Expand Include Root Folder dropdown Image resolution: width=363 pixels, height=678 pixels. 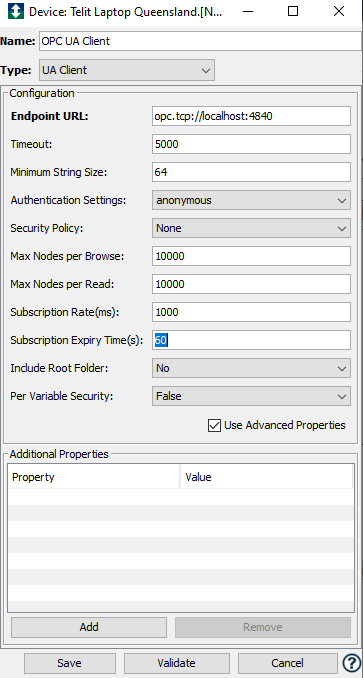[251, 368]
